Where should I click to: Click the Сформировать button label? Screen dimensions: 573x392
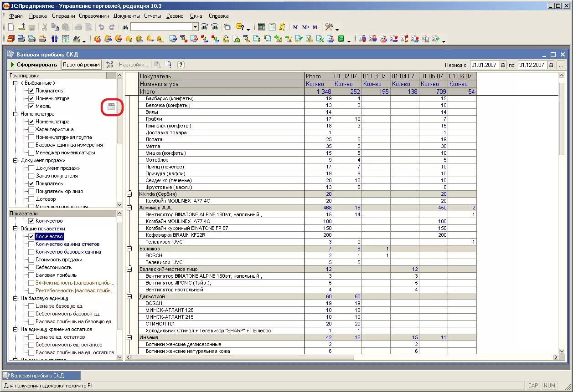tap(37, 65)
